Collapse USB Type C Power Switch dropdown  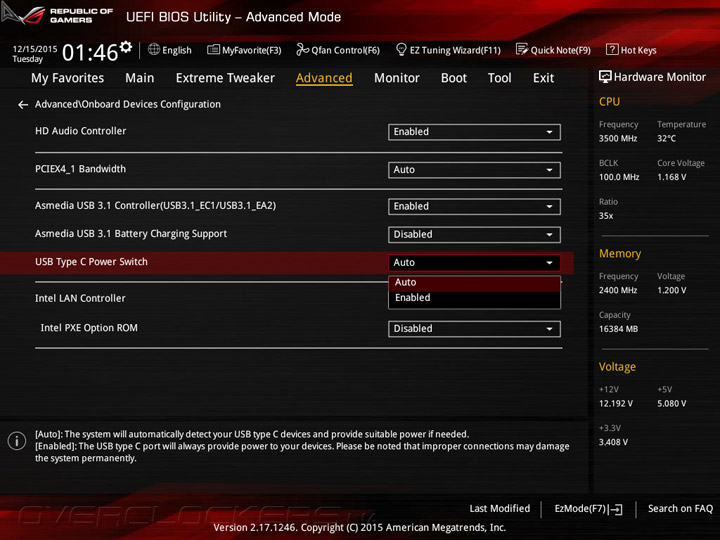click(x=474, y=263)
